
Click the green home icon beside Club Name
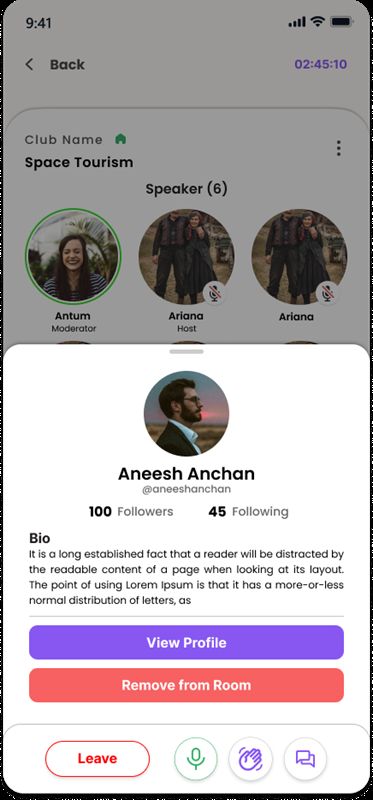pos(120,139)
